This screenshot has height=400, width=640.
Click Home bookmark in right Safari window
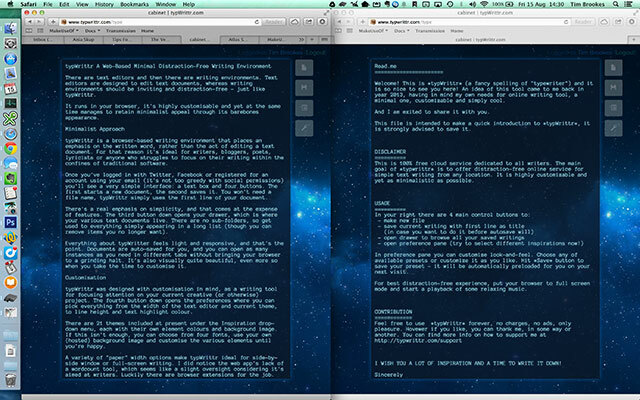(x=457, y=31)
